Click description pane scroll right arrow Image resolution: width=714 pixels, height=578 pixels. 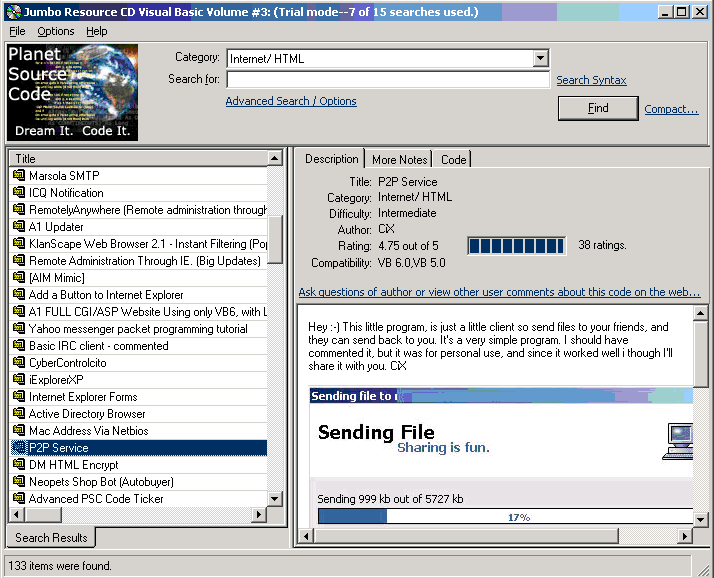coord(685,536)
